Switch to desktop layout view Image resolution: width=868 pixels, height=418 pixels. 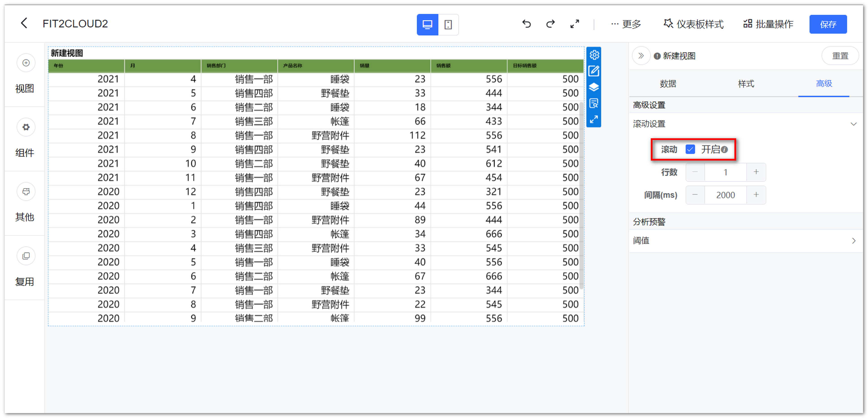427,25
